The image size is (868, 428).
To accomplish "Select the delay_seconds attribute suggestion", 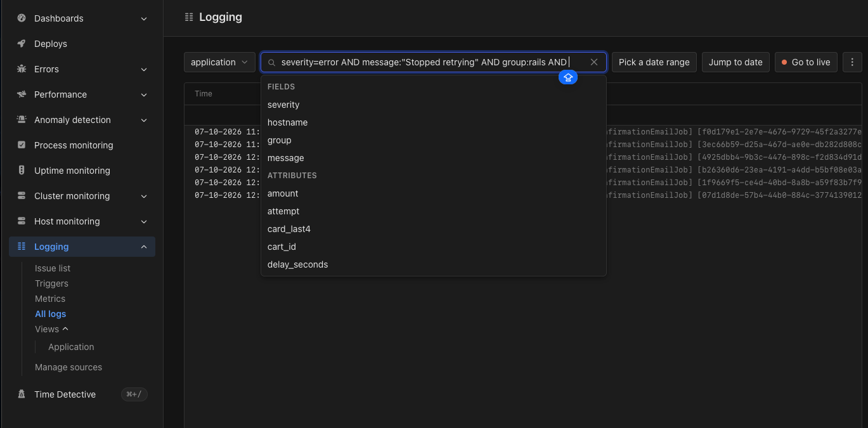I will (434, 264).
